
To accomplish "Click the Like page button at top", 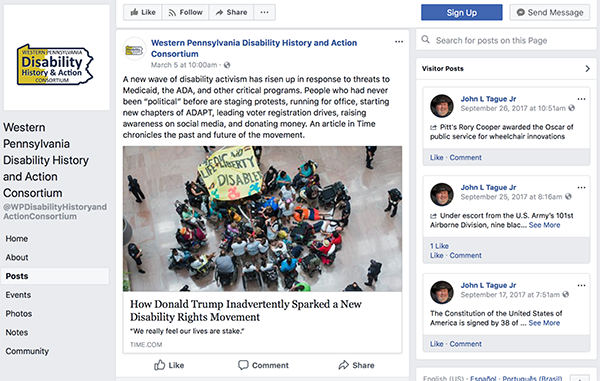I will point(143,12).
